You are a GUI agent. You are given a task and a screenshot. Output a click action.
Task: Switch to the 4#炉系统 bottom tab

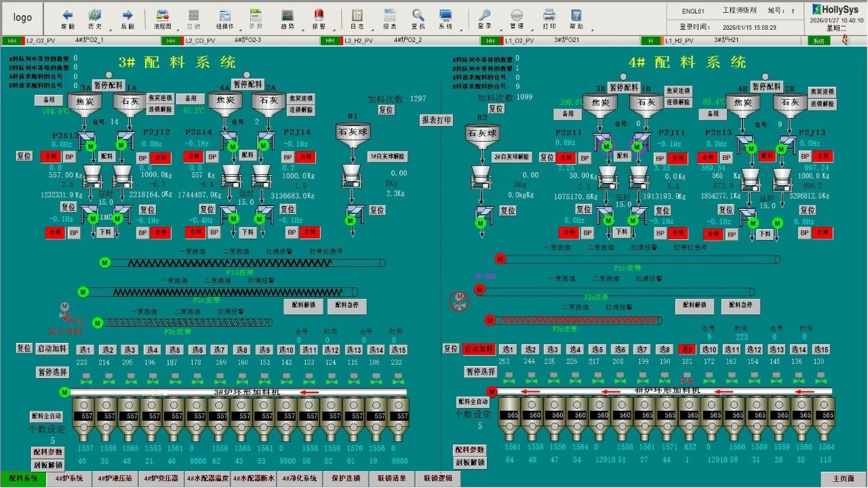point(69,479)
